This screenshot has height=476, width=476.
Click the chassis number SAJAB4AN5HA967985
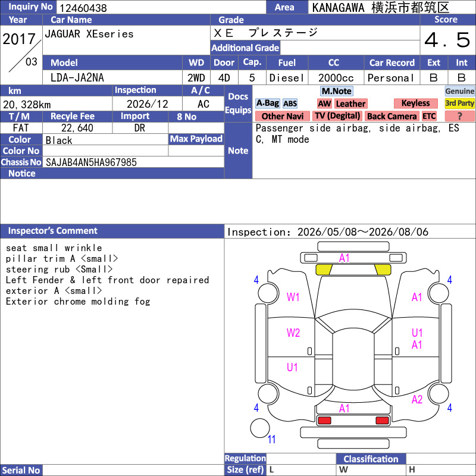point(91,162)
